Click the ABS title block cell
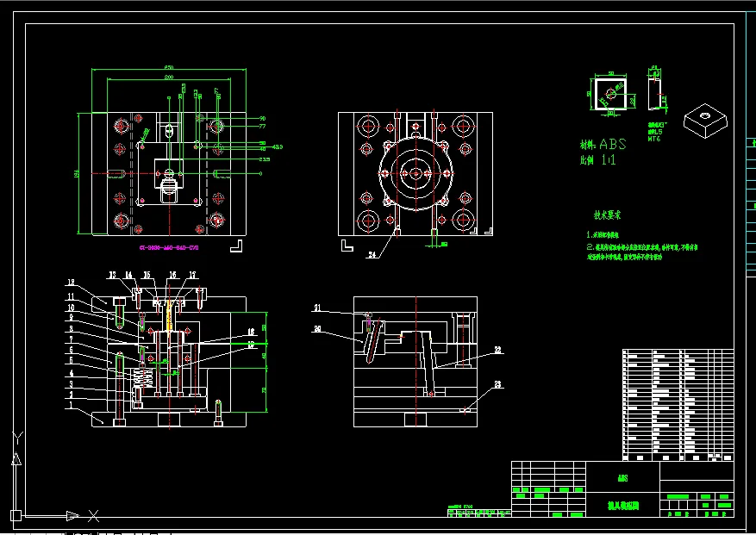 622,477
